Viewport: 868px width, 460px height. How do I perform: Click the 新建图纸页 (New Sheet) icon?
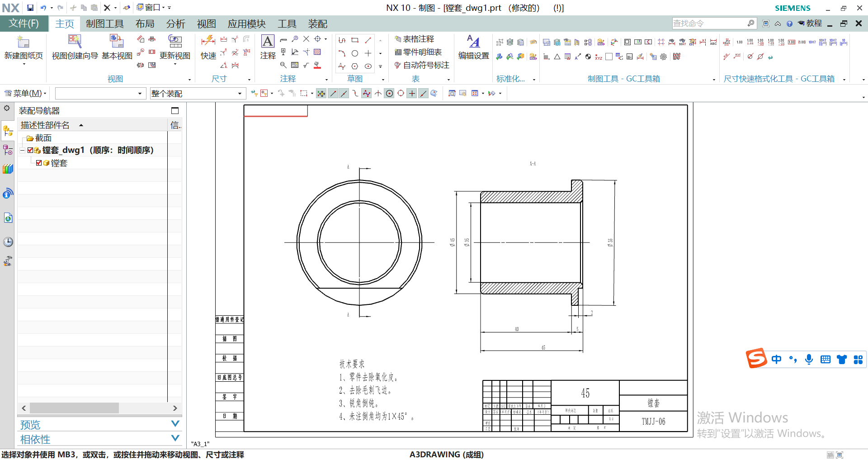point(23,43)
